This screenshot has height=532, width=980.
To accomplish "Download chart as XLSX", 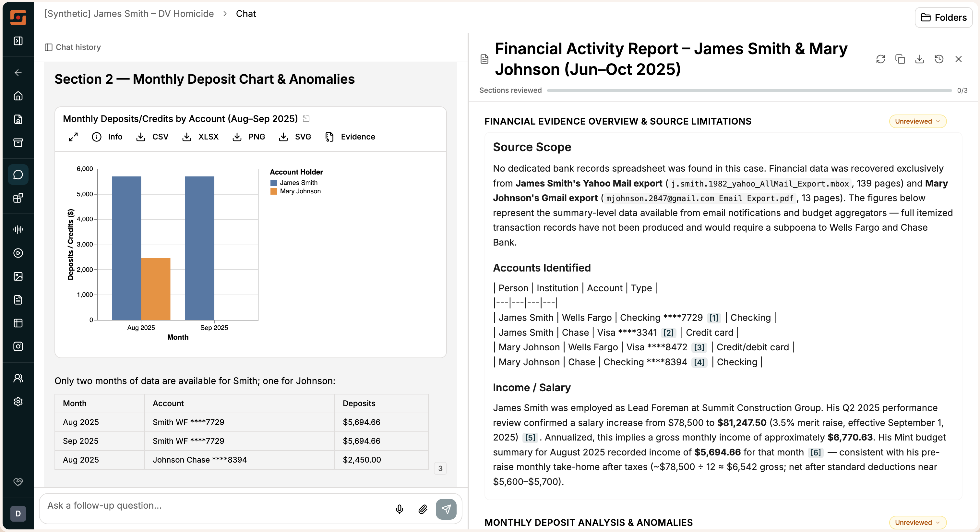I will [x=200, y=137].
